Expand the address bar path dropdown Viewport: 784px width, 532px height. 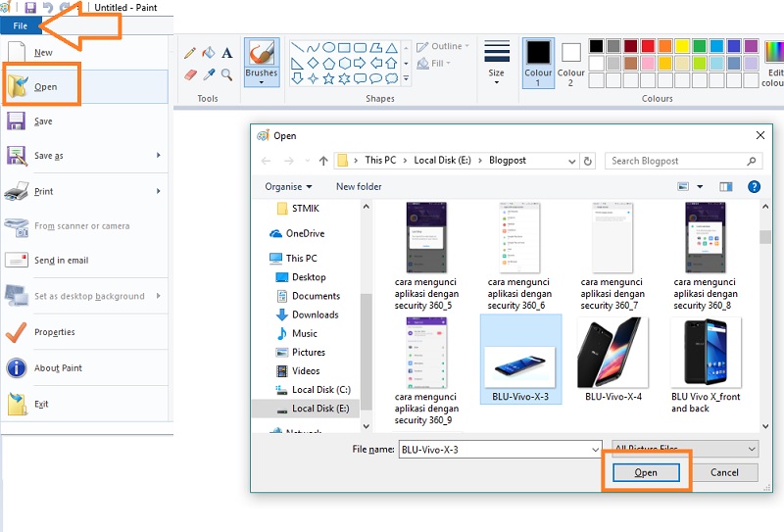572,161
